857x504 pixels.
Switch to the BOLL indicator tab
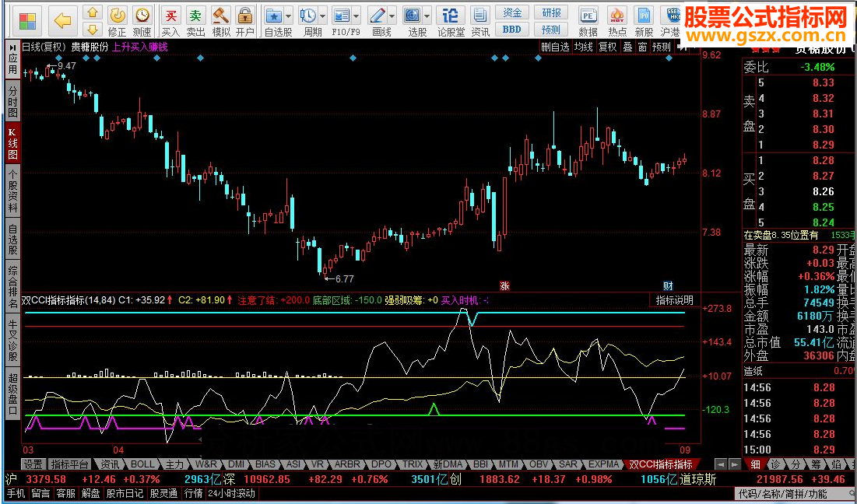(142, 464)
